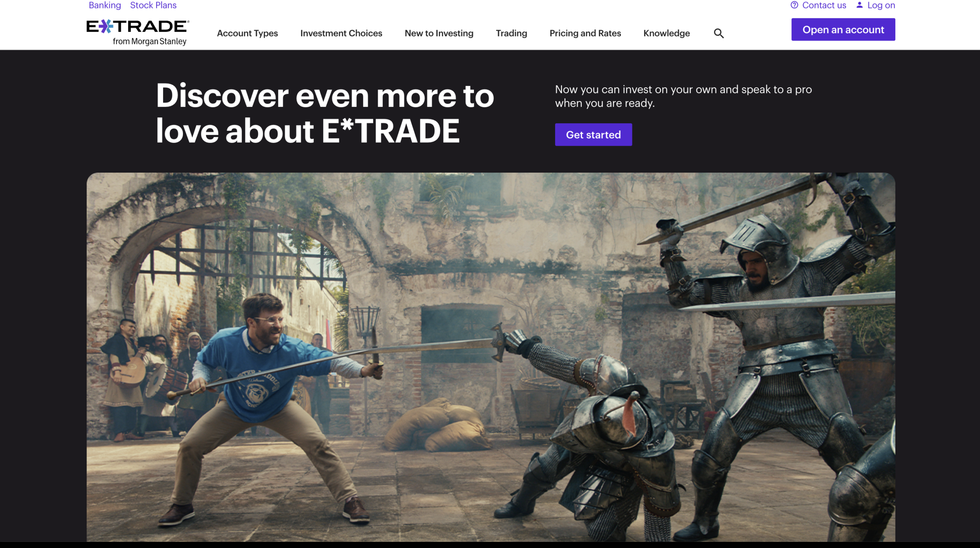Click the Log on person icon
Image resolution: width=980 pixels, height=548 pixels.
click(x=859, y=5)
